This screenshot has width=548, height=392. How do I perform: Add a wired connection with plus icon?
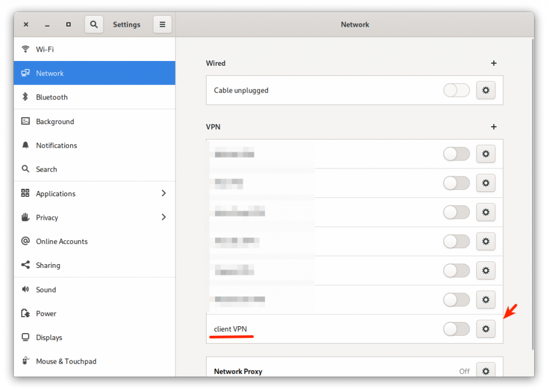[493, 63]
